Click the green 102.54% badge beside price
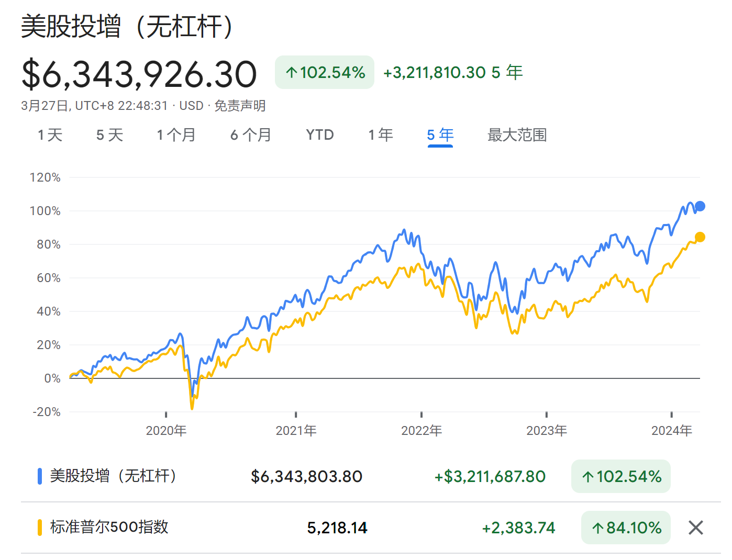732x560 pixels. [x=325, y=72]
